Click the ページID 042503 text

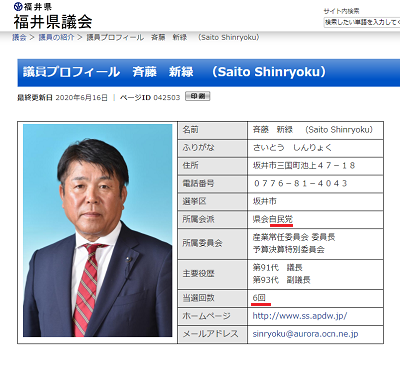150,97
